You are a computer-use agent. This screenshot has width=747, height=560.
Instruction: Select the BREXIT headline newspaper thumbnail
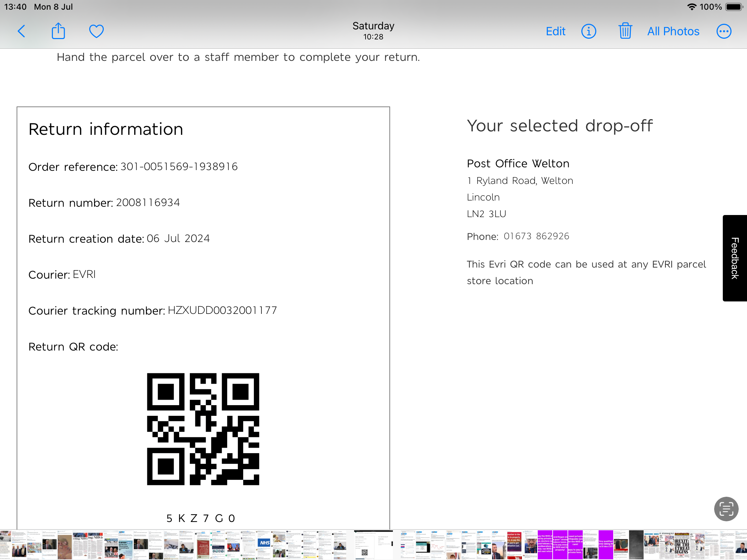point(681,545)
